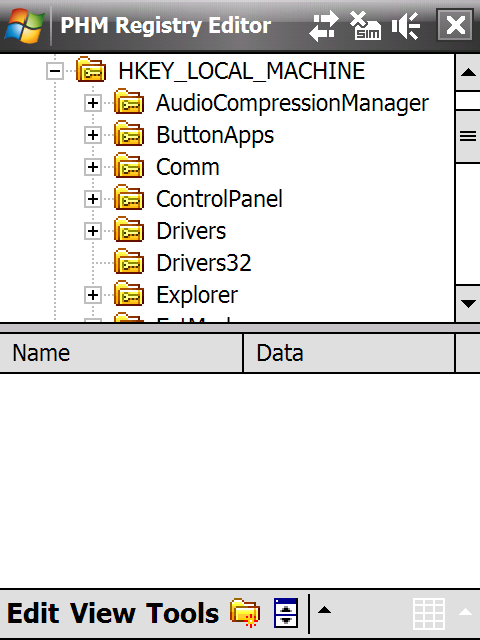Expand the ButtonApps key

(93, 135)
